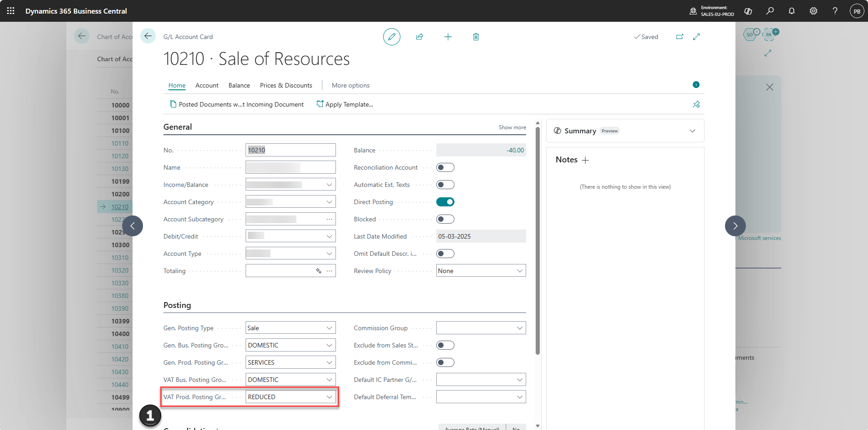This screenshot has width=868, height=430.
Task: Create new record with plus icon
Action: (x=448, y=37)
